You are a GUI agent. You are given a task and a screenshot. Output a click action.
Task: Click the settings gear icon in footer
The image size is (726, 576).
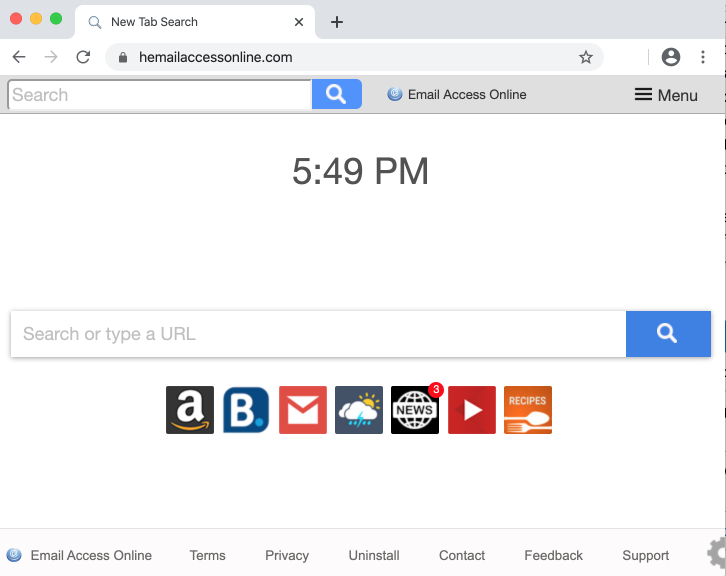pos(717,553)
